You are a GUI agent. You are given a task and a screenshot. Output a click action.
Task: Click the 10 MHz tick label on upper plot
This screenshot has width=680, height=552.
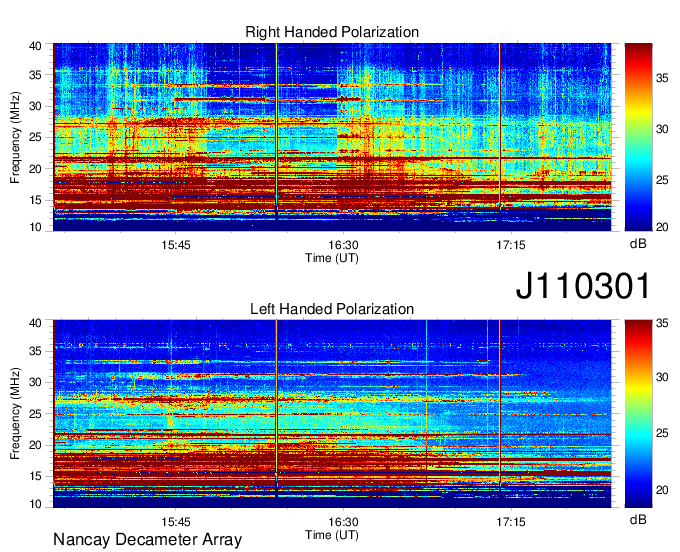35,227
